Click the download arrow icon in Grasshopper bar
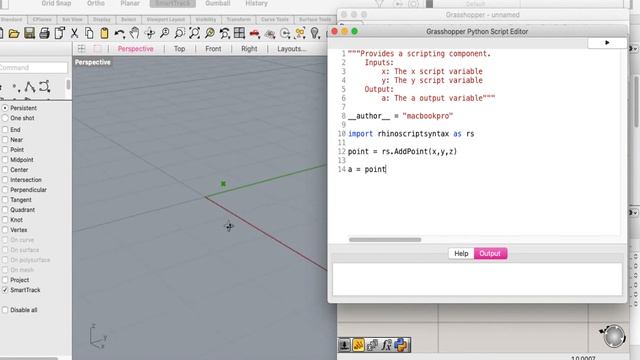The image size is (640, 360). pyautogui.click(x=344, y=345)
